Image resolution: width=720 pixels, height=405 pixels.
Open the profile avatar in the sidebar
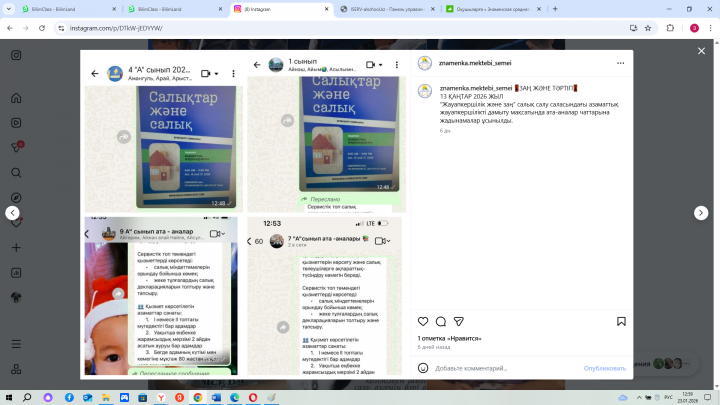tap(16, 298)
